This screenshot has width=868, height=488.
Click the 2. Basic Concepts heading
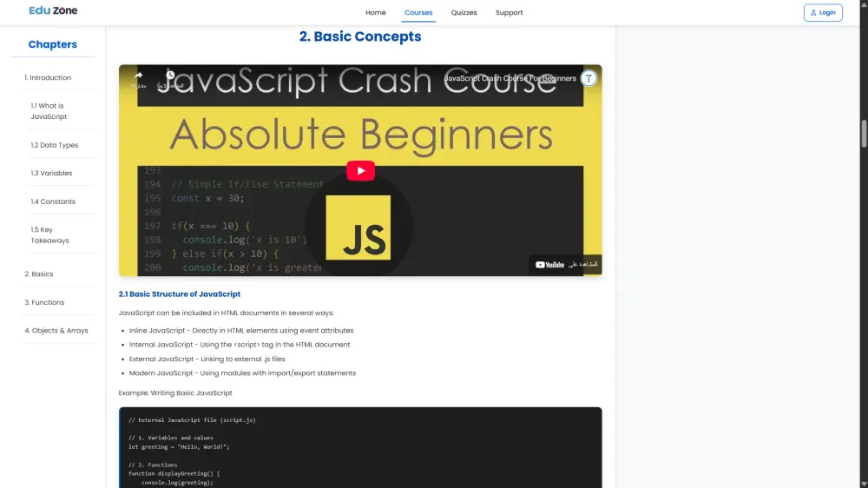360,36
